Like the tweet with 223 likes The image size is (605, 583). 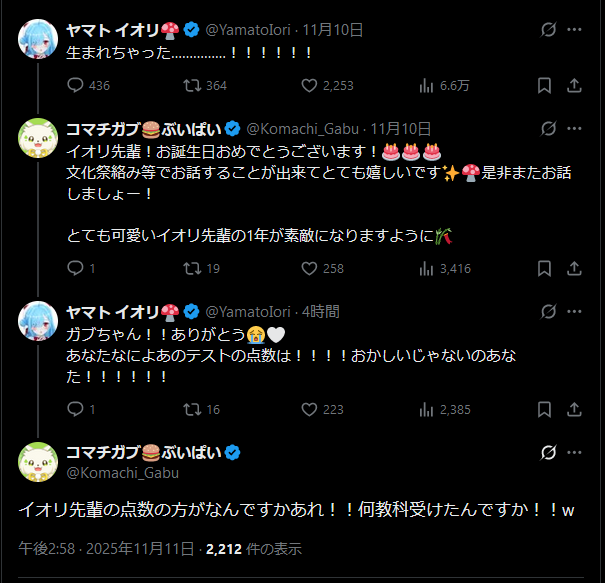(x=310, y=409)
